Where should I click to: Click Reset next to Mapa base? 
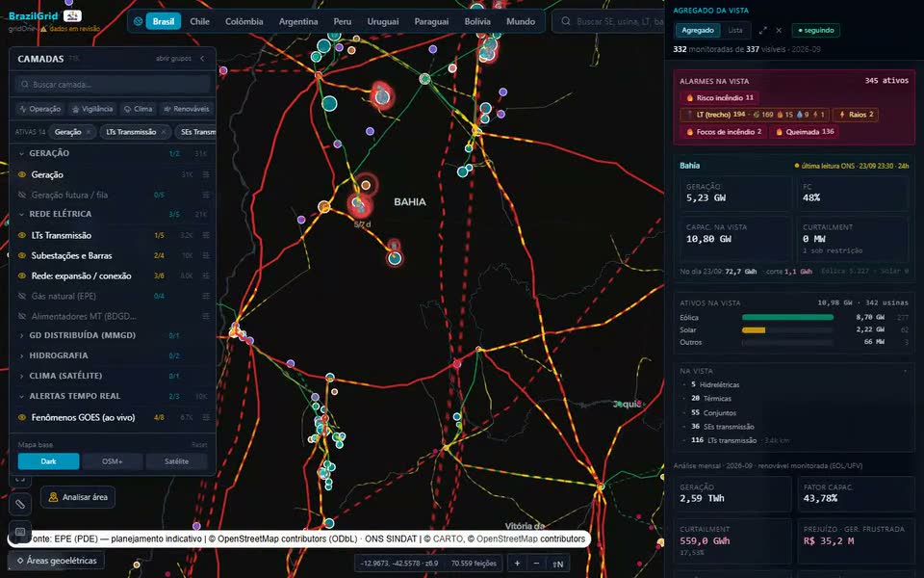pos(198,445)
